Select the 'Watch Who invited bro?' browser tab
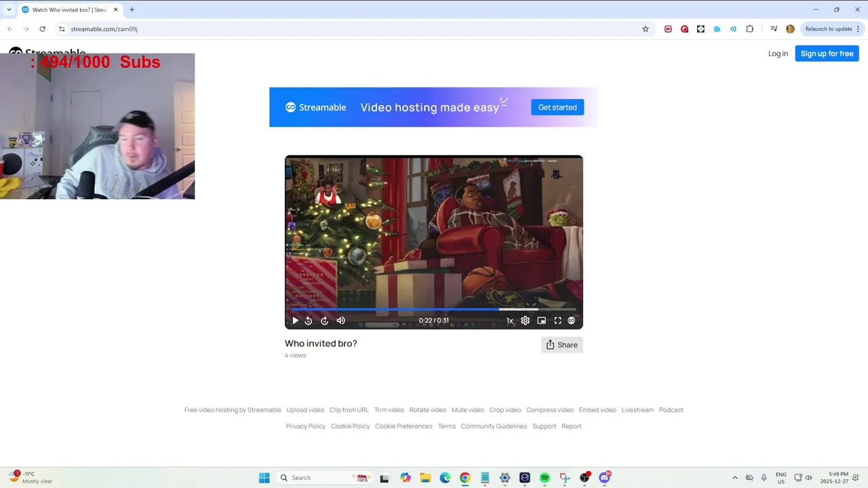Screen dimensions: 868x488 point(68,9)
